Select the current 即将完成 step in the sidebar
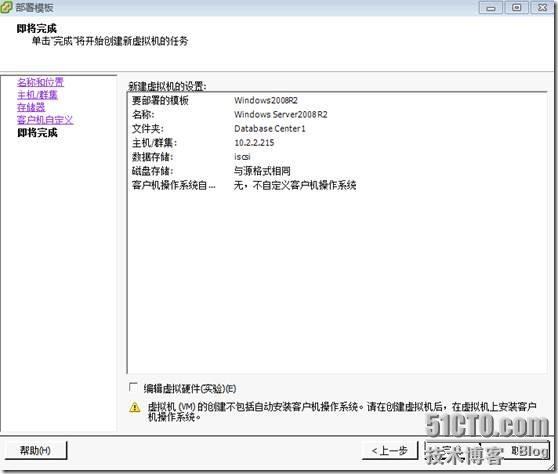 [37, 133]
